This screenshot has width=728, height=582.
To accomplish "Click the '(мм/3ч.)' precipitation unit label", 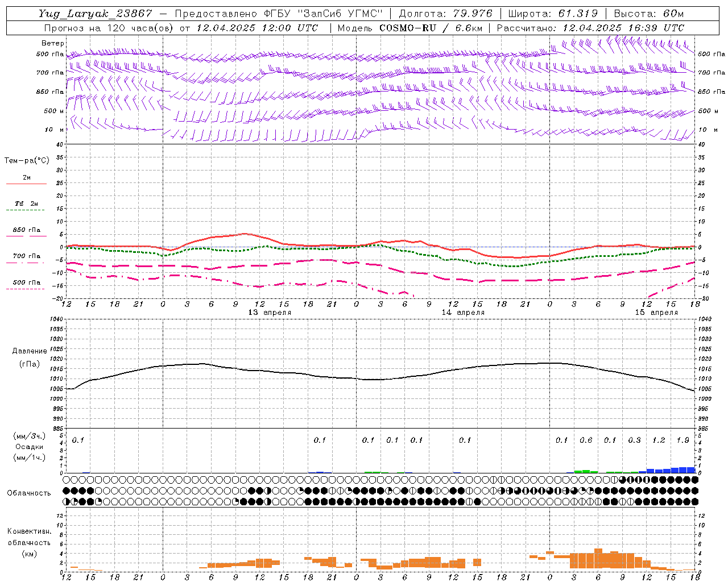I will coord(30,436).
